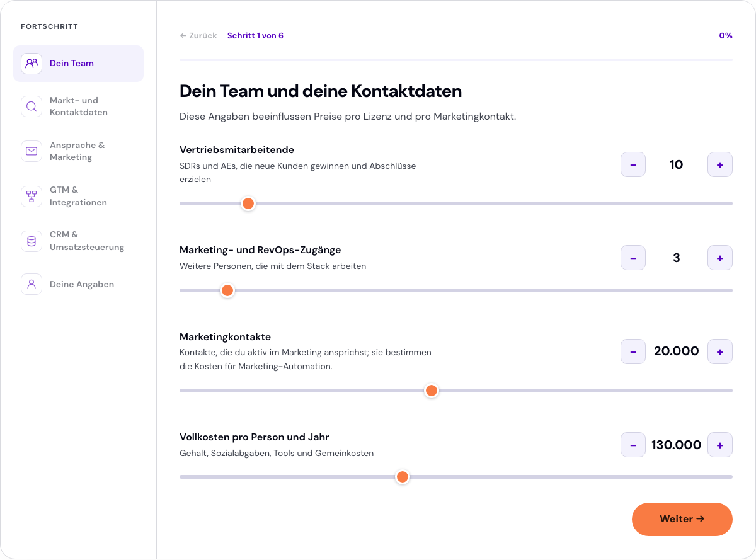The image size is (756, 560).
Task: Go to Markt- und Kontaktdaten step
Action: [78, 106]
